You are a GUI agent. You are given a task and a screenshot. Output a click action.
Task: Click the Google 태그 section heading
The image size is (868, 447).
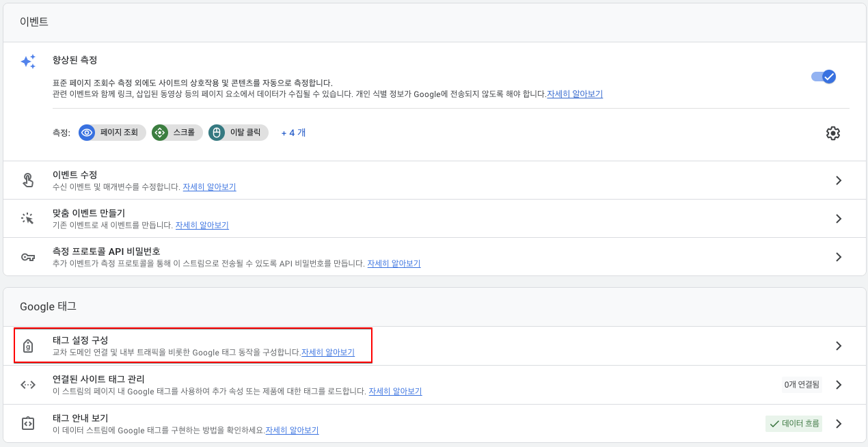[x=48, y=307]
